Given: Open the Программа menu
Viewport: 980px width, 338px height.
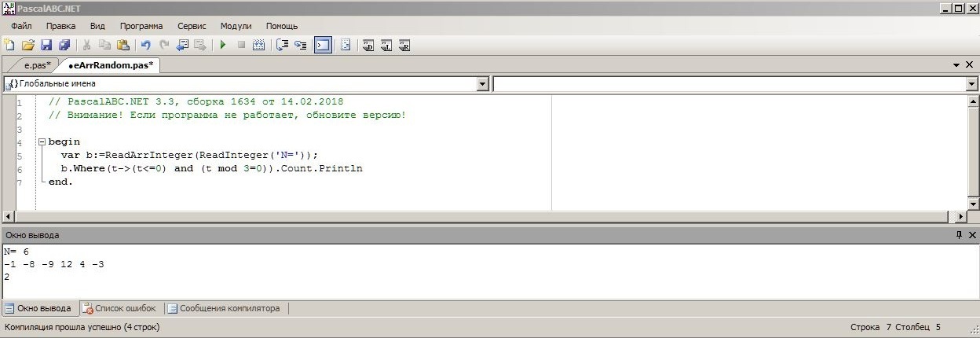Looking at the screenshot, I should (x=142, y=26).
